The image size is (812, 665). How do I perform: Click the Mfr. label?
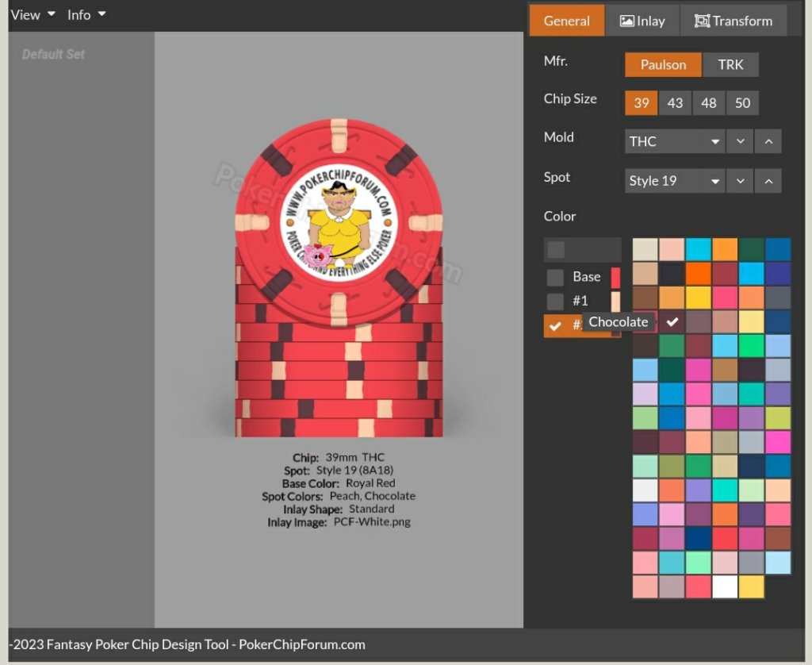tap(556, 61)
